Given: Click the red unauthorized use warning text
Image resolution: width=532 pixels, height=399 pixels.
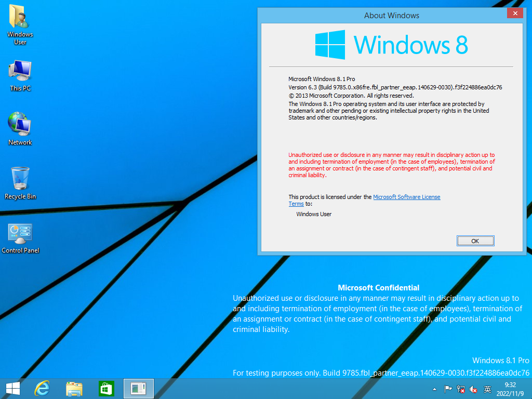Looking at the screenshot, I should tap(392, 165).
